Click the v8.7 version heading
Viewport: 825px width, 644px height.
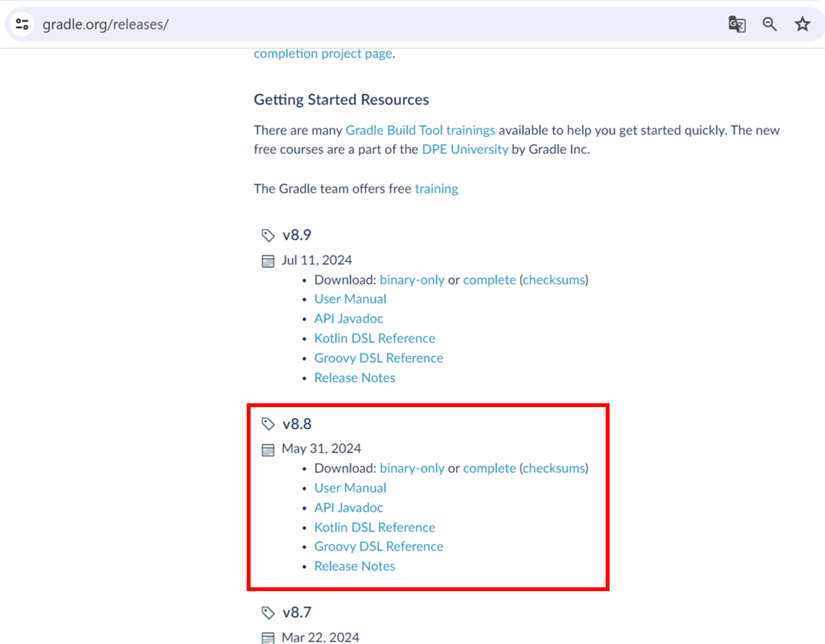pyautogui.click(x=297, y=613)
